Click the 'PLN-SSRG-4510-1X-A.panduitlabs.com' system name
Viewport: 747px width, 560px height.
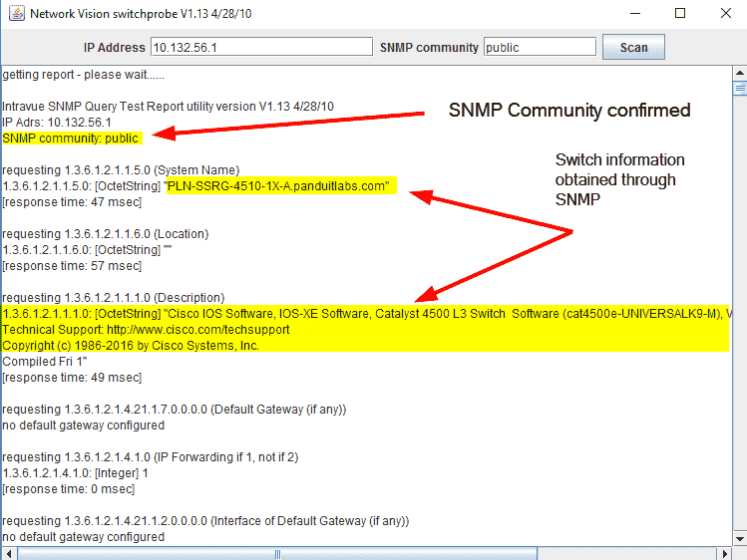click(278, 186)
